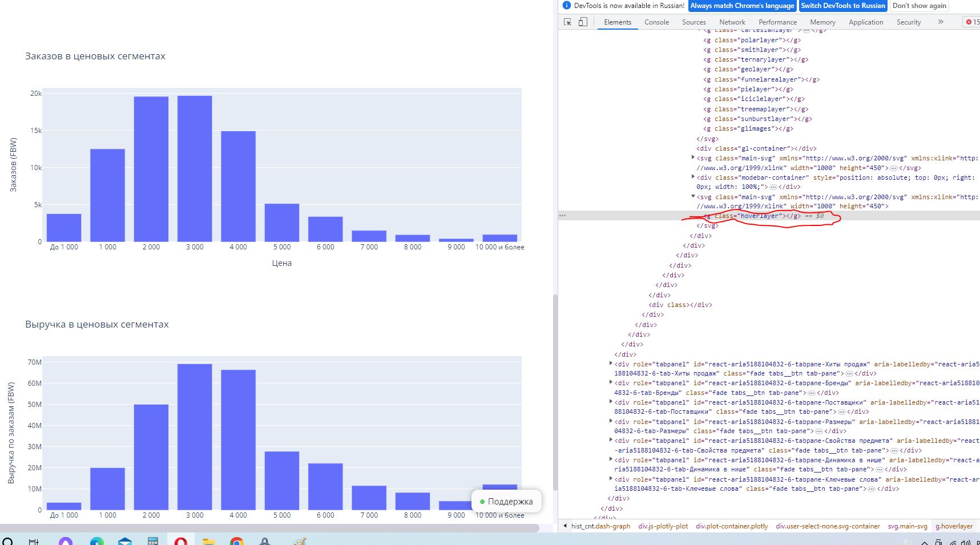Switch to Google Chrome on the taskbar
This screenshot has width=980, height=545.
[x=236, y=541]
